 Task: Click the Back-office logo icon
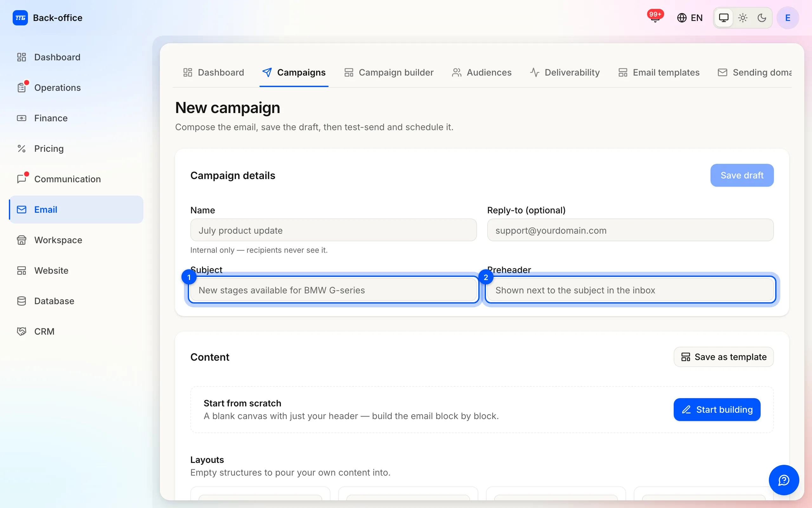(x=20, y=18)
